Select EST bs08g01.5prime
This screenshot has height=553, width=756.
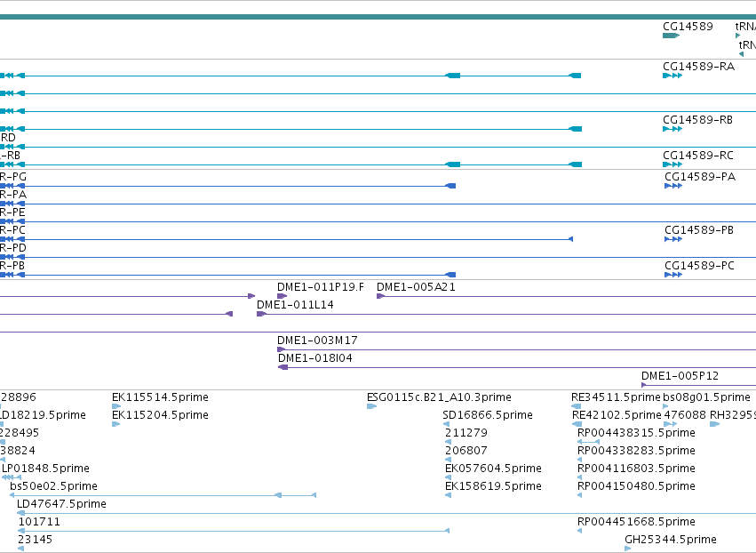click(707, 397)
